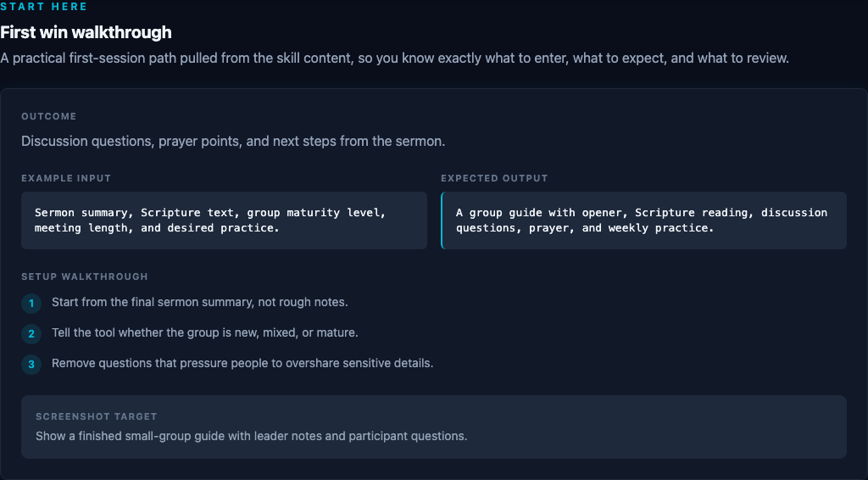This screenshot has width=868, height=480.
Task: Click the Screenshot Target panel
Action: click(434, 427)
